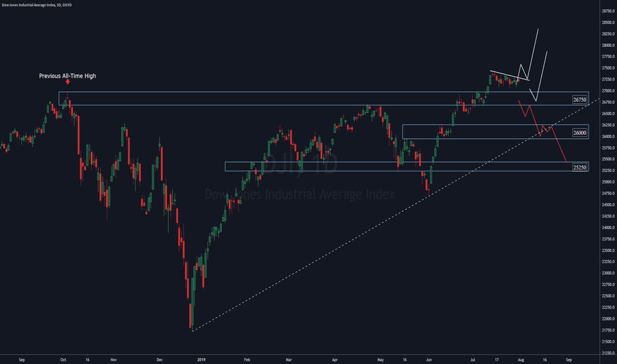Click the 21750.0 price axis label
Screen dimensions: 617x364
click(608, 330)
